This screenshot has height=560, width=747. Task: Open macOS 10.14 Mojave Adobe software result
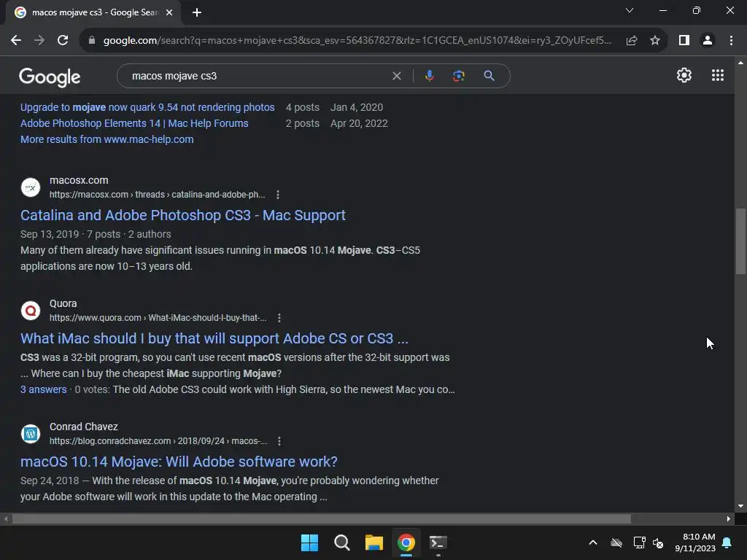(179, 462)
